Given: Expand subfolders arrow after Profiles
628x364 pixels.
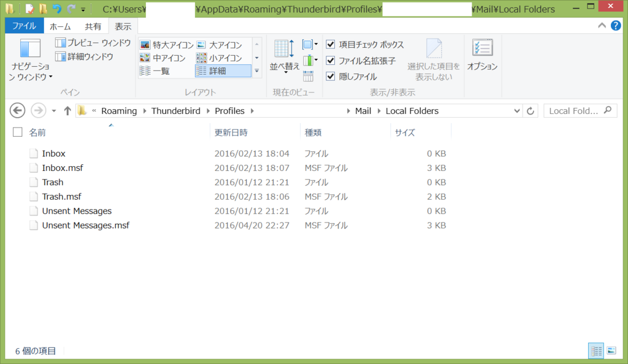Looking at the screenshot, I should pyautogui.click(x=252, y=111).
